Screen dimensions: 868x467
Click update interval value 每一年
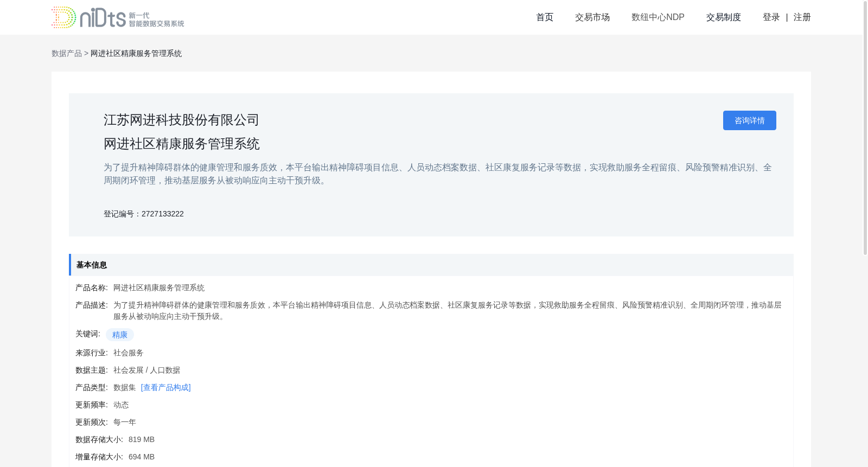pyautogui.click(x=125, y=422)
